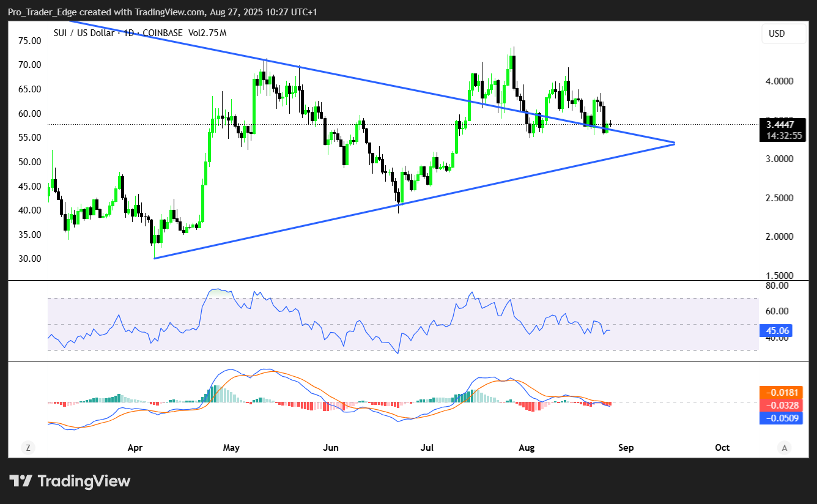Image resolution: width=817 pixels, height=504 pixels.
Task: Click the Apr time axis label
Action: (x=135, y=448)
